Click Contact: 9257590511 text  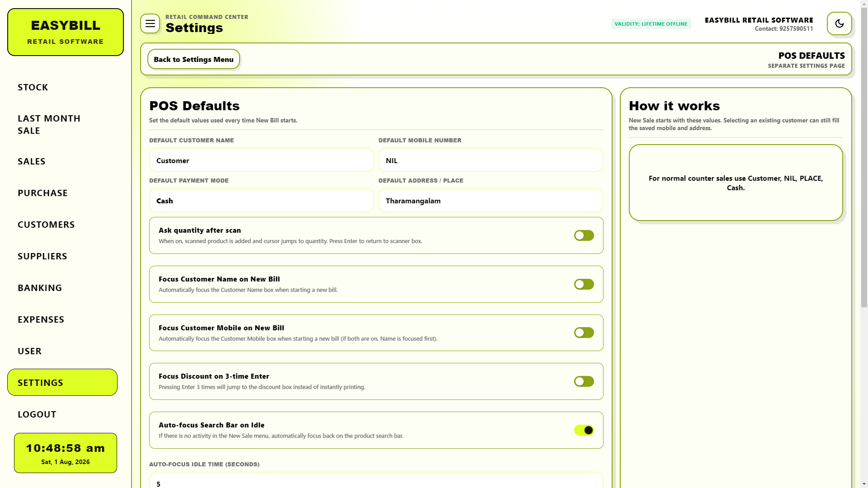pyautogui.click(x=784, y=28)
